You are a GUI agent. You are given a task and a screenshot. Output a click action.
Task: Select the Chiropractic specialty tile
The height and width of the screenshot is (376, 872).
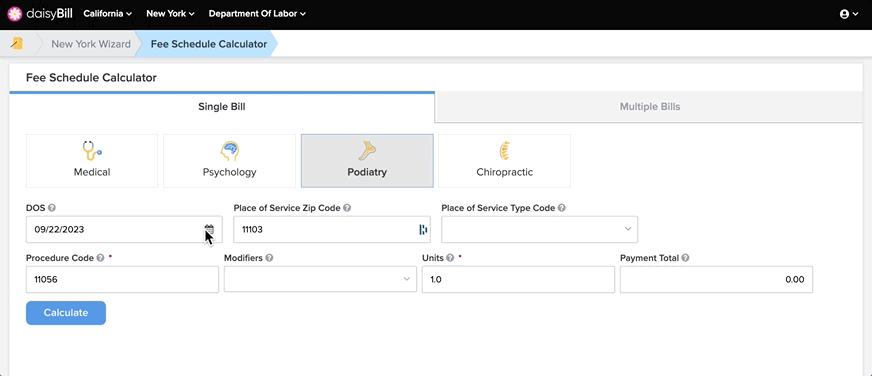tap(504, 161)
